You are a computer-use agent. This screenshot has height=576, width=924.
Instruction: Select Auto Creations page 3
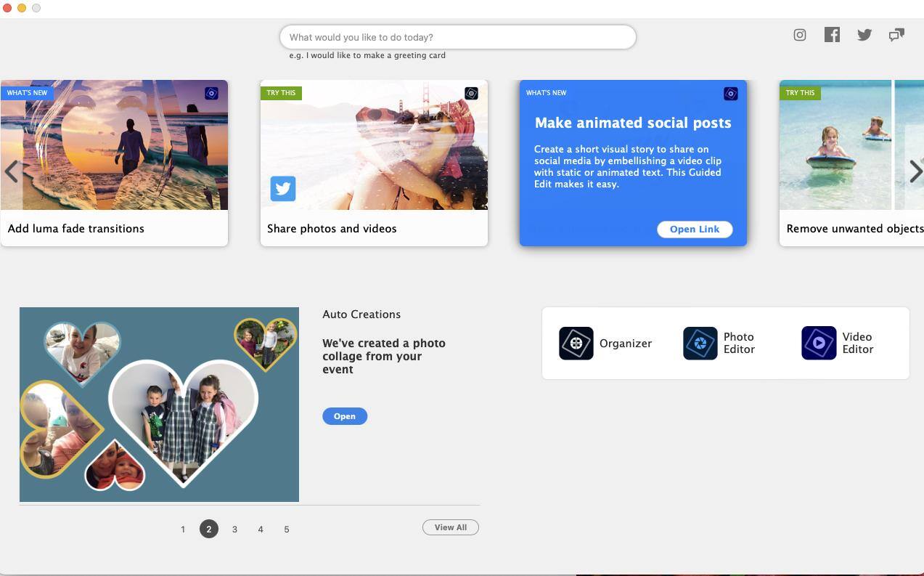[x=234, y=530]
